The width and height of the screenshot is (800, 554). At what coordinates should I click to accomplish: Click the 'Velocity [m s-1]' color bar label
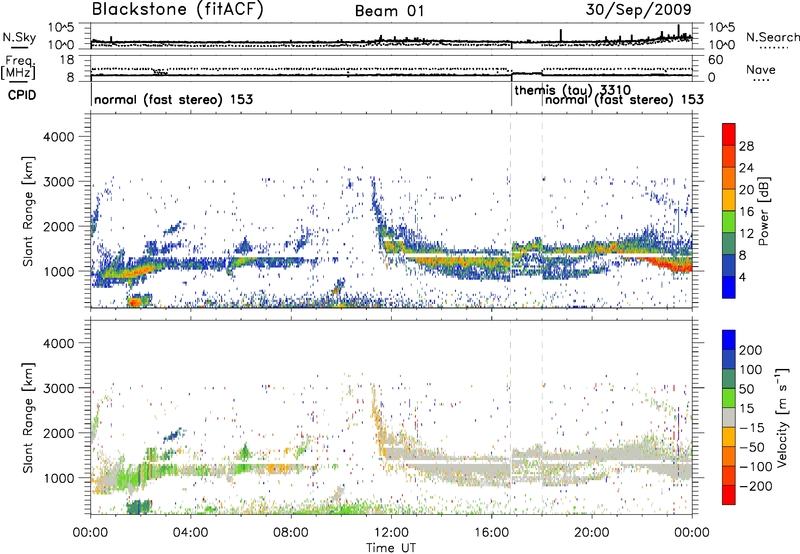tap(781, 417)
